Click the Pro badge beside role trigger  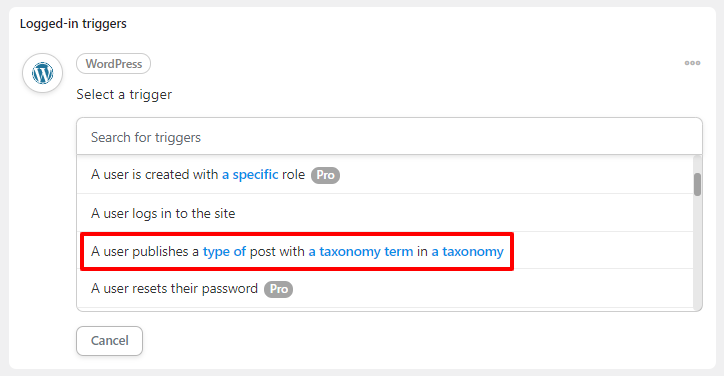coord(325,175)
